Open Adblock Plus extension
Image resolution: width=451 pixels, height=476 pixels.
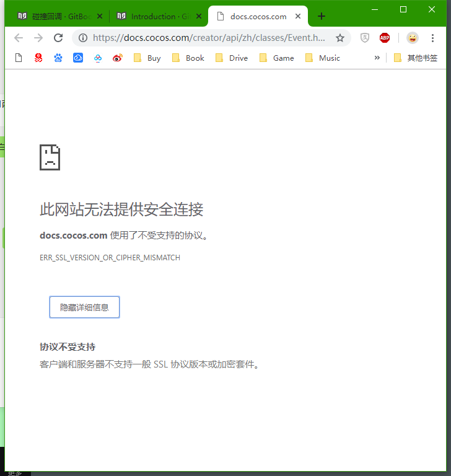pos(385,38)
